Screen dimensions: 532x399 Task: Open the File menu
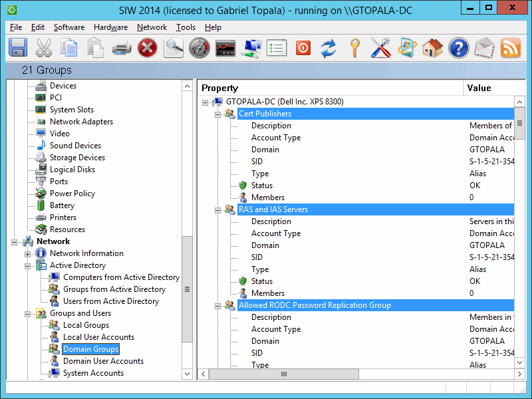click(x=16, y=27)
